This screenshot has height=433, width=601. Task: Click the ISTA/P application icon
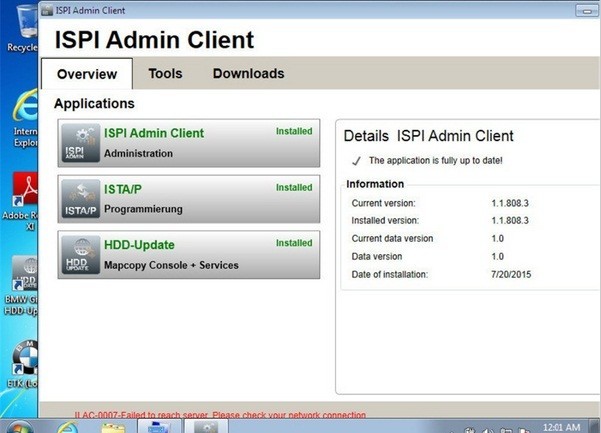(80, 199)
